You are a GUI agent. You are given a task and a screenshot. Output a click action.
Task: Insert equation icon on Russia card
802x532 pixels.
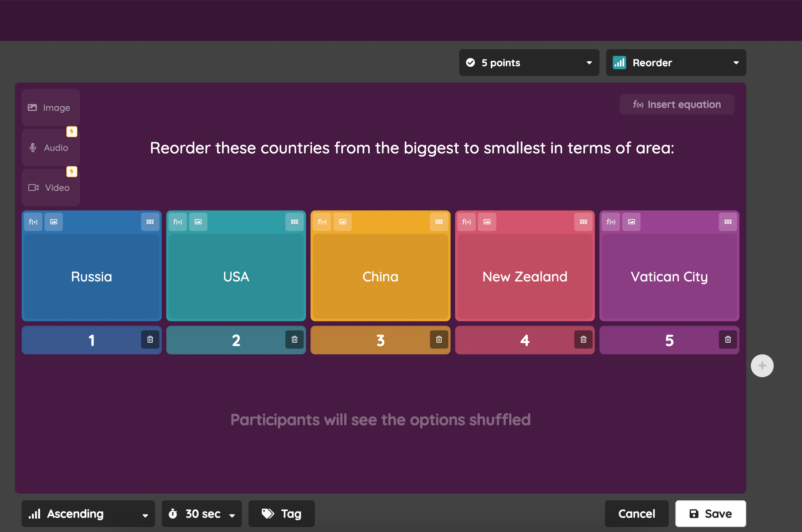[x=33, y=222]
